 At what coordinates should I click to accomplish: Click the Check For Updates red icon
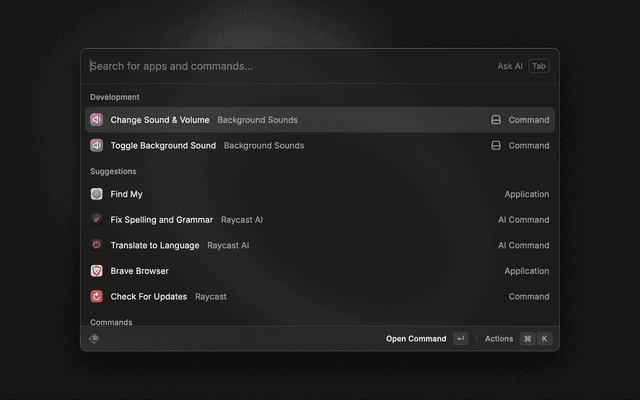click(x=97, y=296)
